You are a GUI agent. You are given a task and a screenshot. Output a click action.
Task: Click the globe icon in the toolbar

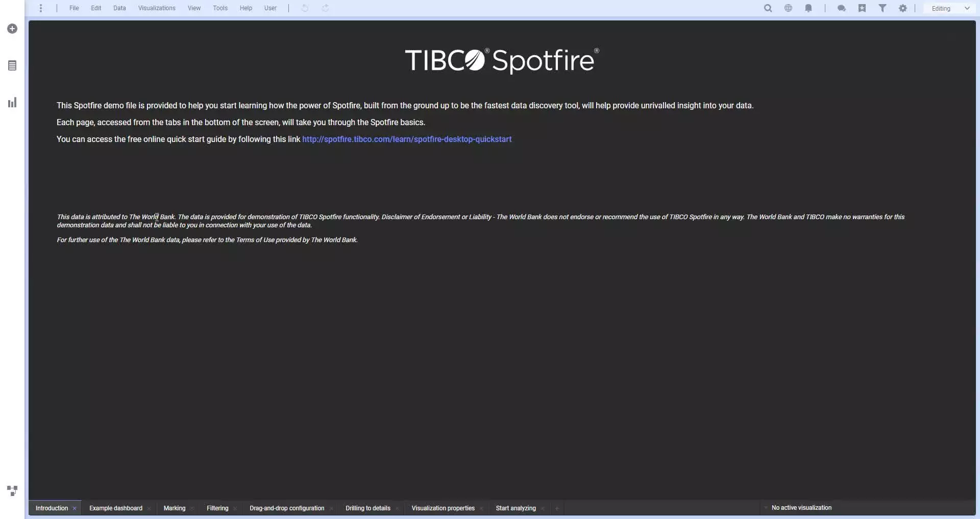[788, 8]
